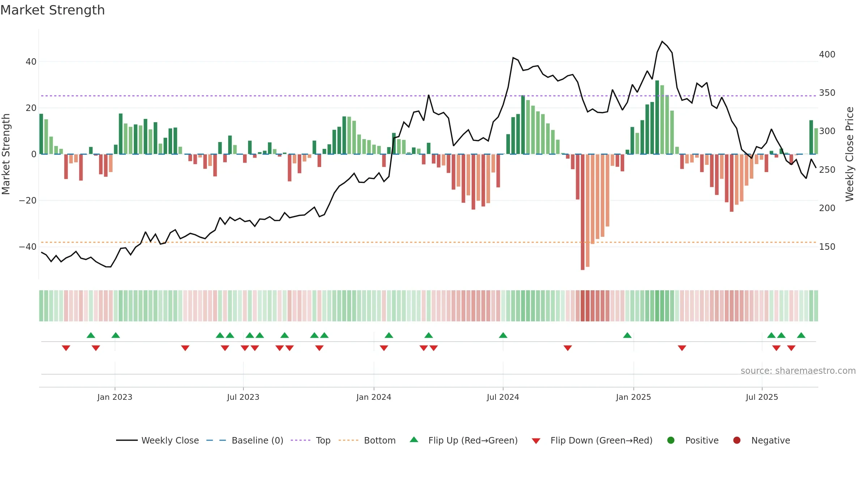Click the flip-up marker just above Jul 2024
This screenshot has height=488, width=868.
coord(503,335)
